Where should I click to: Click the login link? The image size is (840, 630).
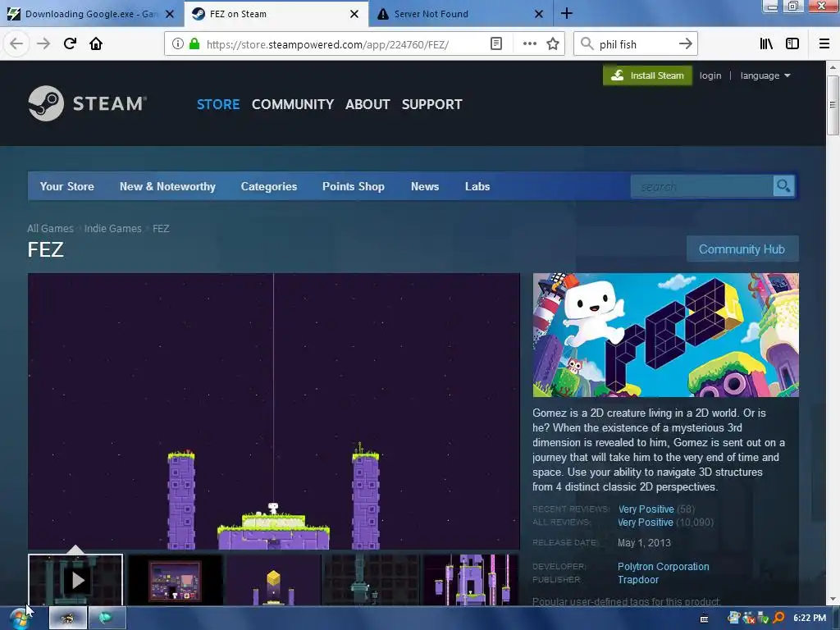pyautogui.click(x=710, y=75)
